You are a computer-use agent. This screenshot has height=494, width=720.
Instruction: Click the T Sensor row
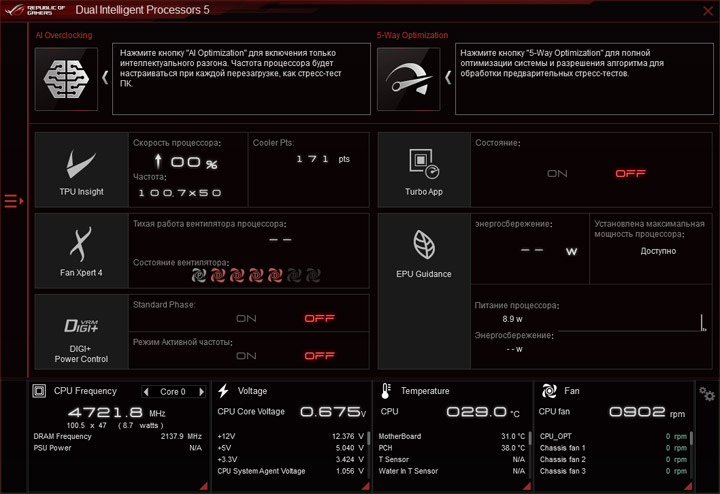click(452, 459)
